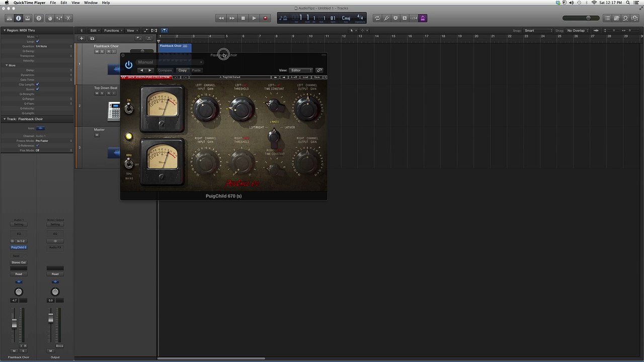Click the plugin Copy button
The height and width of the screenshot is (362, 644).
(x=183, y=70)
